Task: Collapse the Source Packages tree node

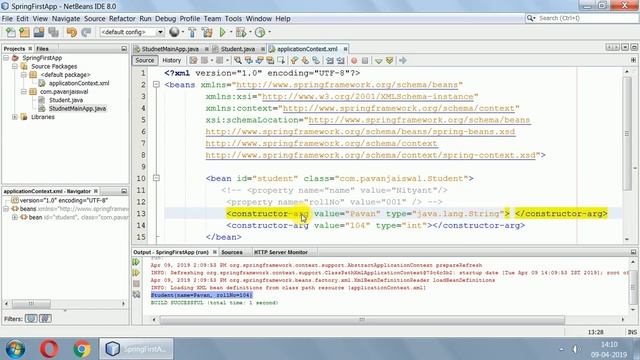Action: [15, 66]
